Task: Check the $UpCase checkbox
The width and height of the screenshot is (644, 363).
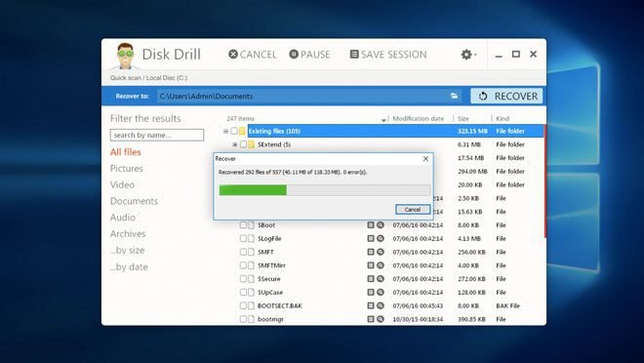Action: (x=243, y=293)
